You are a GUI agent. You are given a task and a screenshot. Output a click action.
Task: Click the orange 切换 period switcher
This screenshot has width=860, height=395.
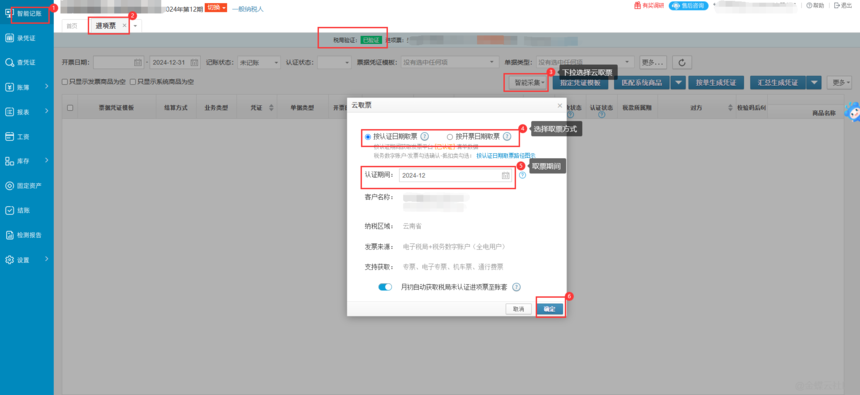coord(216,8)
